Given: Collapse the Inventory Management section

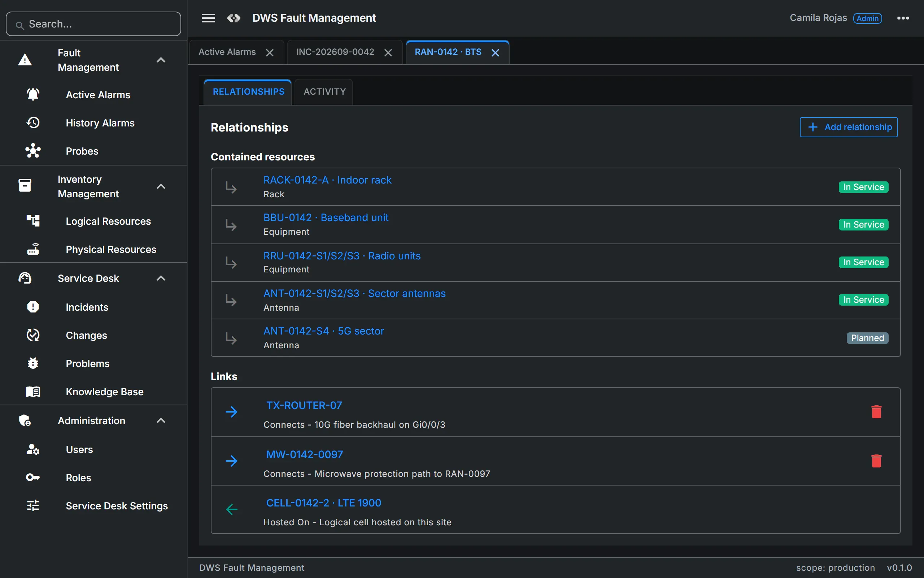Looking at the screenshot, I should pos(161,186).
